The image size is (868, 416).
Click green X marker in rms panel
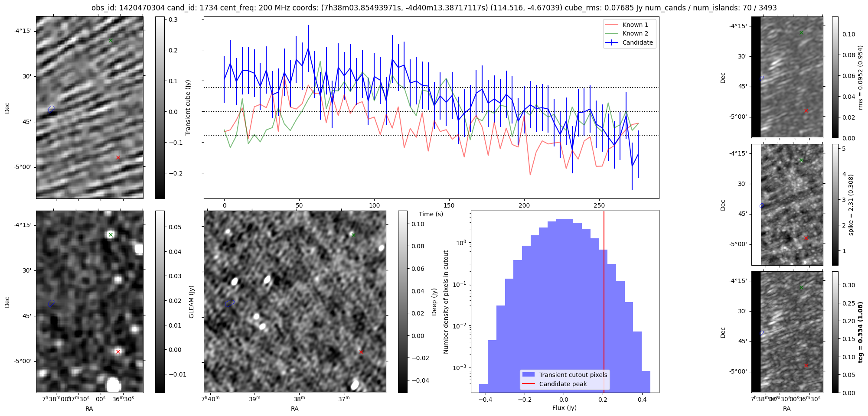click(801, 33)
